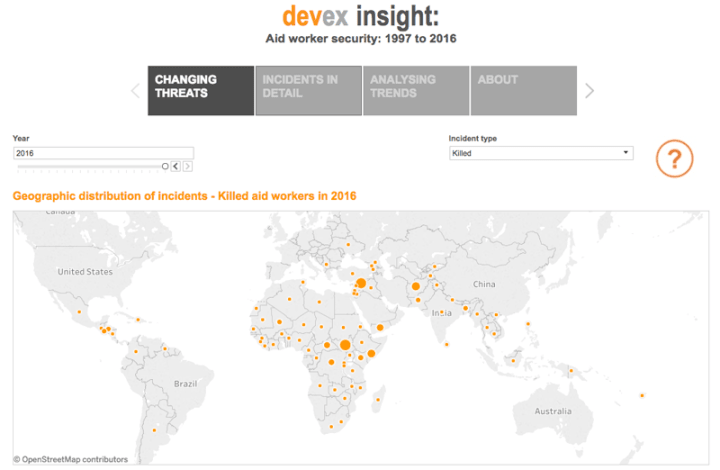Switch to Incidents in Detail tab

(x=309, y=90)
